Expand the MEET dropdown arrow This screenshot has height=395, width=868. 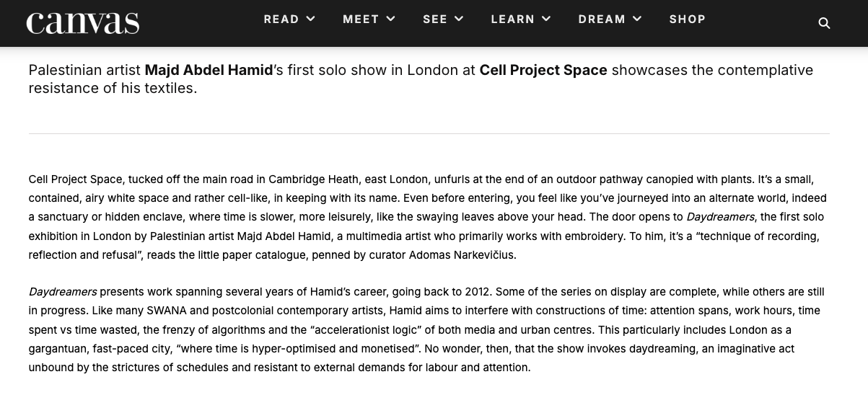390,19
